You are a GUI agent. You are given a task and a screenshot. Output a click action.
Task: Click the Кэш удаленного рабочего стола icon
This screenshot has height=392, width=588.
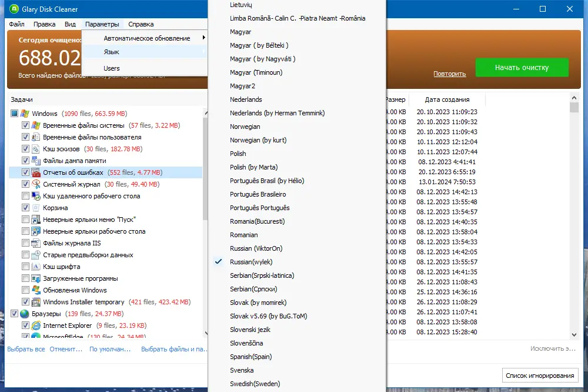pyautogui.click(x=36, y=196)
